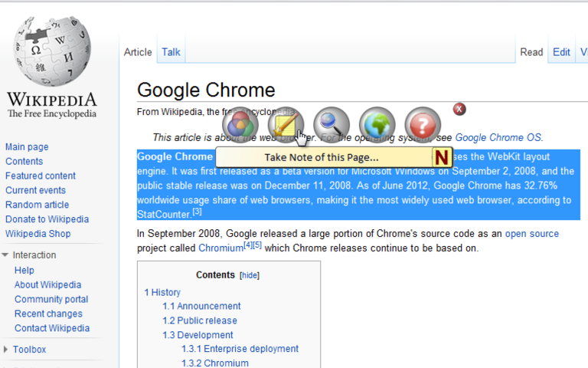Switch to the Article tab
Screen dimensions: 588x368
tap(138, 52)
